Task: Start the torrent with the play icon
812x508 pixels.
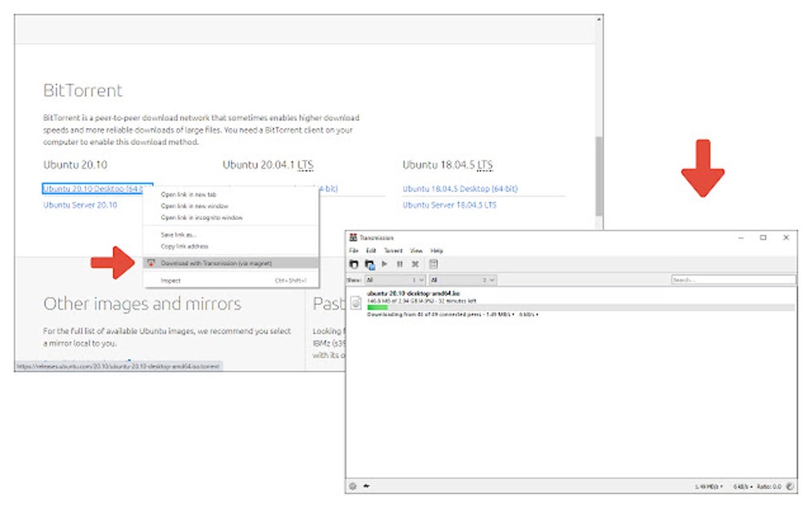Action: [x=385, y=264]
